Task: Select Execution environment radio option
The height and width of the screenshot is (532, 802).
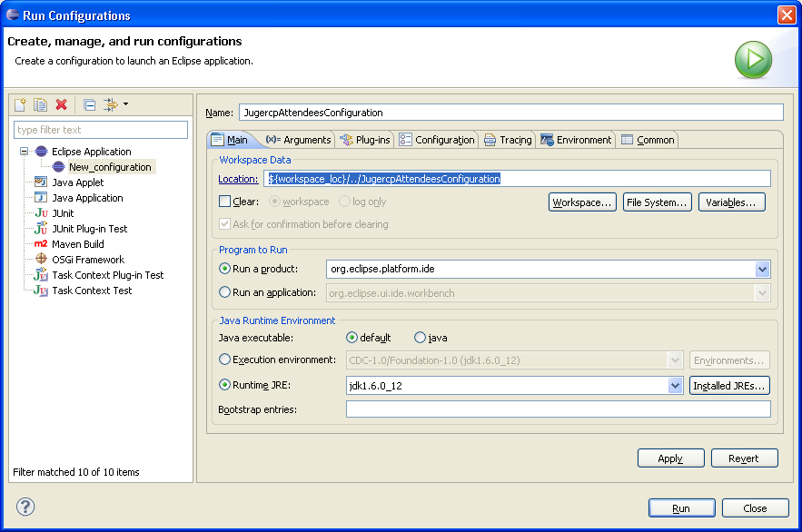Action: click(225, 360)
